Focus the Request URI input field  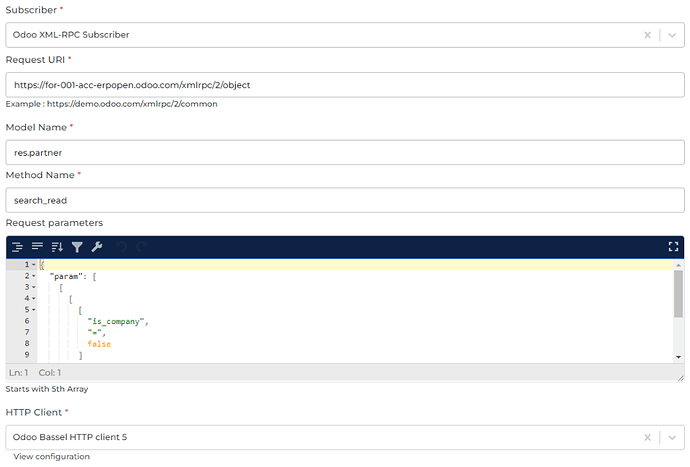345,85
